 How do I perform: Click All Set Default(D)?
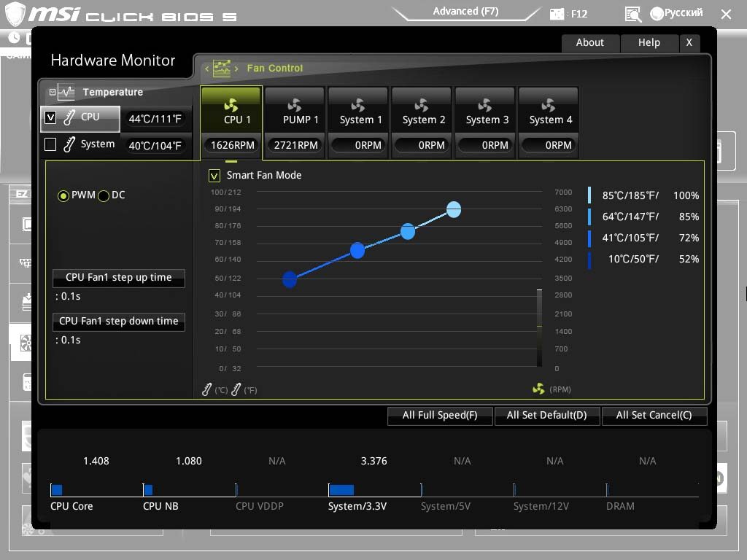point(547,415)
